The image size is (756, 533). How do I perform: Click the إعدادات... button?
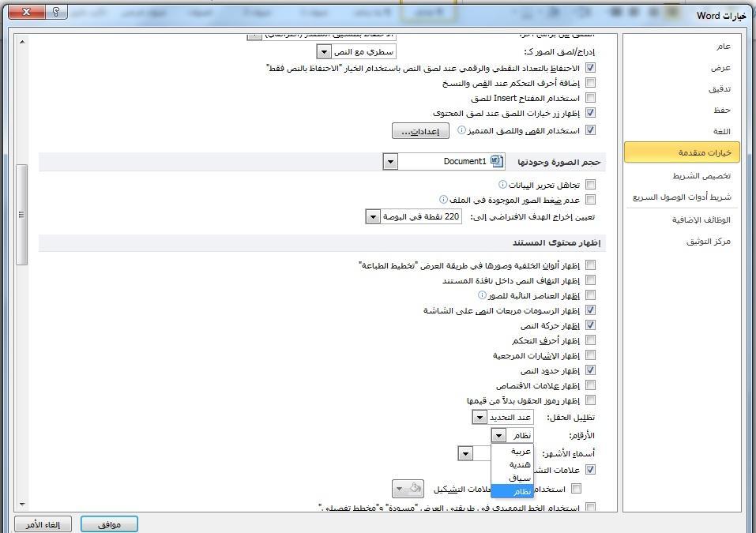coord(420,131)
